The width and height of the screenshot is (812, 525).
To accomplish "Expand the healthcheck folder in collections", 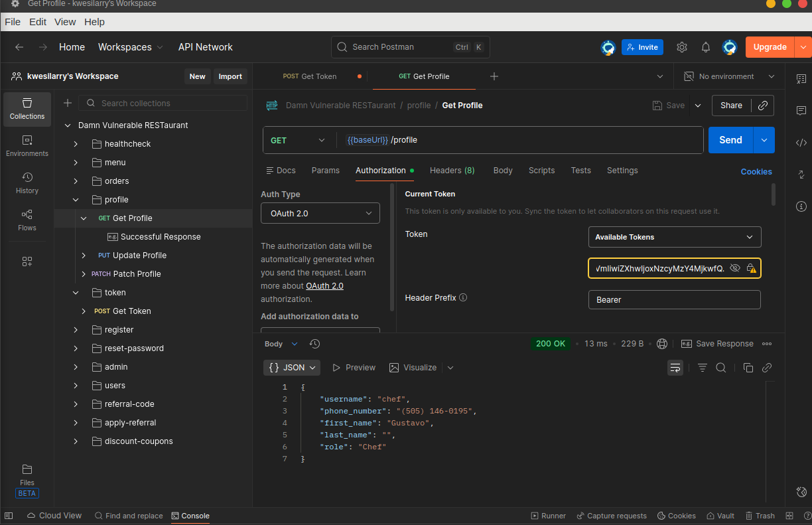I will [76, 144].
